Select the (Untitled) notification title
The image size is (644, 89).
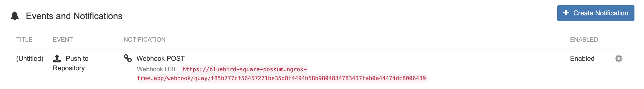coord(30,58)
